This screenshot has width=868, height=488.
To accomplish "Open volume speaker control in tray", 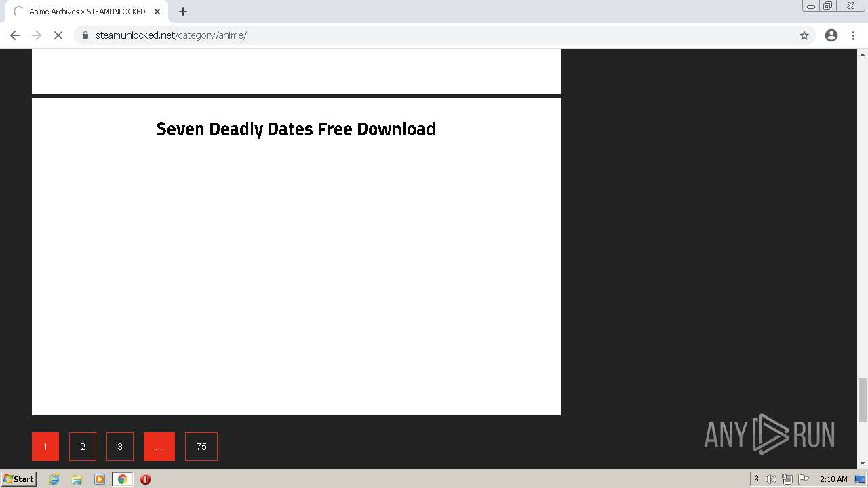I will click(x=771, y=479).
